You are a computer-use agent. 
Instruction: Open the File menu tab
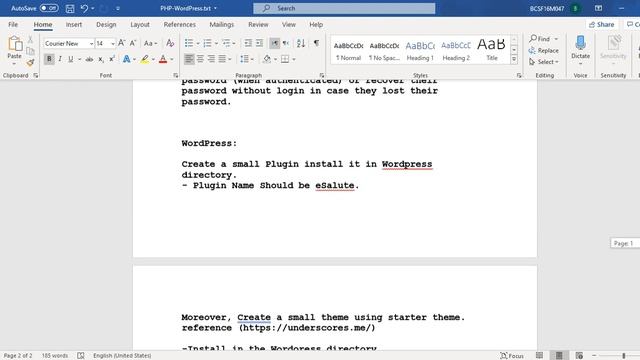[13, 24]
